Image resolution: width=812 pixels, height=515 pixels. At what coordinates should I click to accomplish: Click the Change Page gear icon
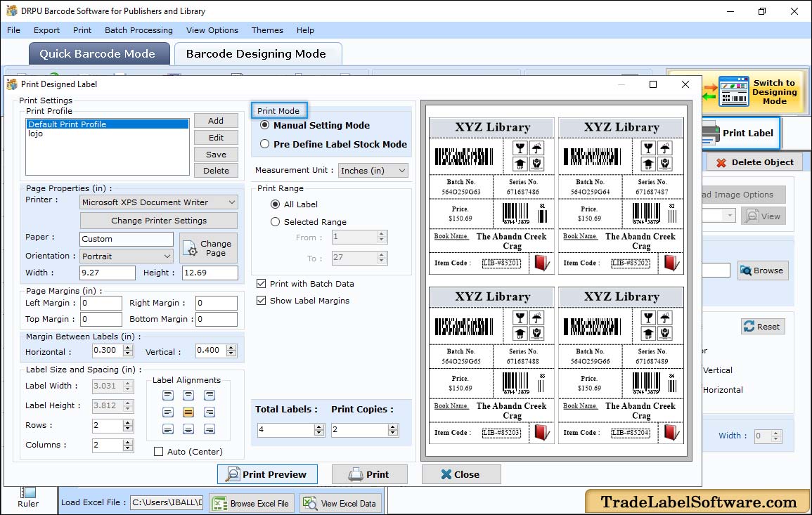(190, 249)
